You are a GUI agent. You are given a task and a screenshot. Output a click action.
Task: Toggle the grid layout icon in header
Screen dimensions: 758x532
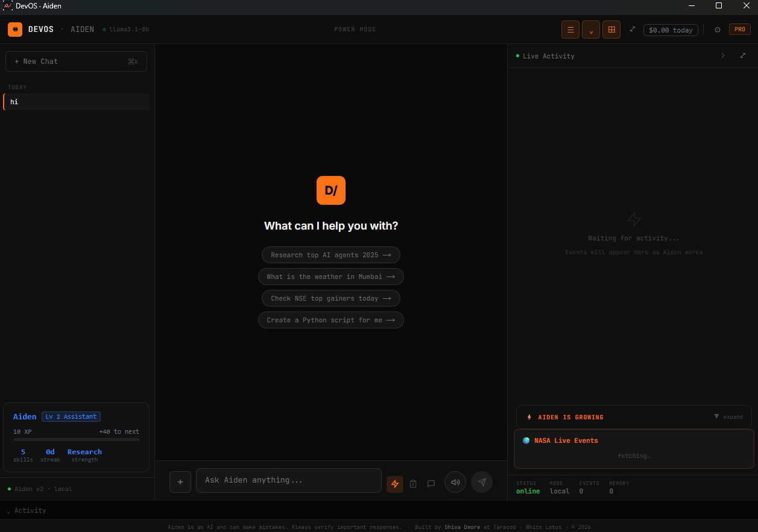(611, 30)
